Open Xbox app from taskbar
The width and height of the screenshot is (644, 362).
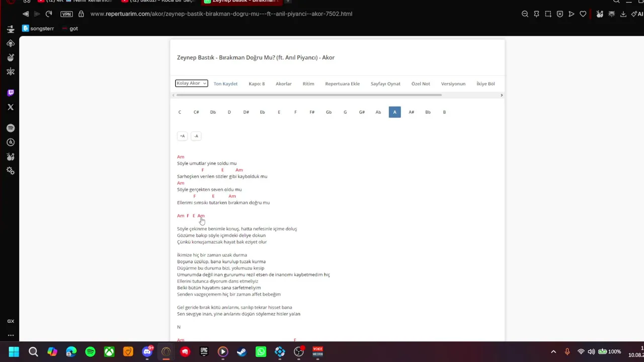click(x=109, y=352)
